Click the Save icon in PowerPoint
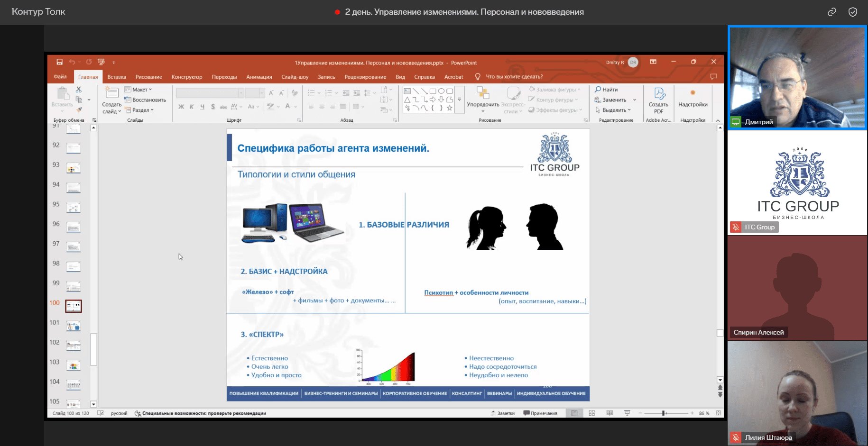The image size is (868, 446). pyautogui.click(x=59, y=62)
